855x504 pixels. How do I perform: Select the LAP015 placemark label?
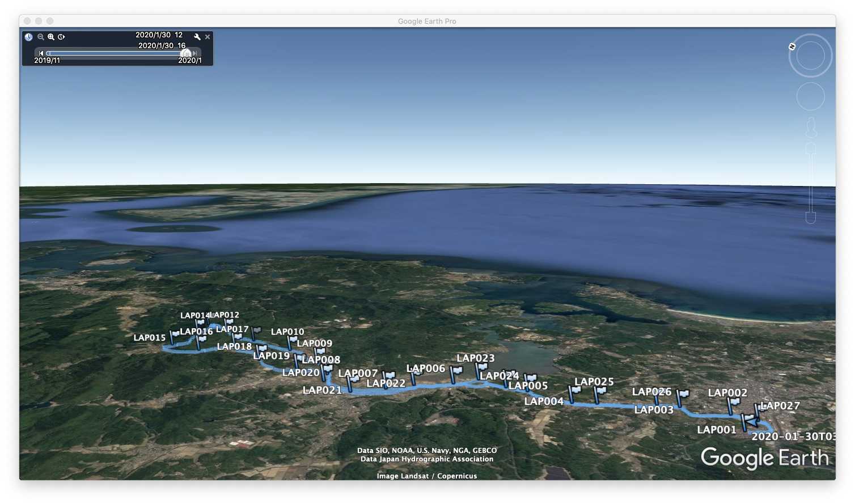pyautogui.click(x=150, y=338)
